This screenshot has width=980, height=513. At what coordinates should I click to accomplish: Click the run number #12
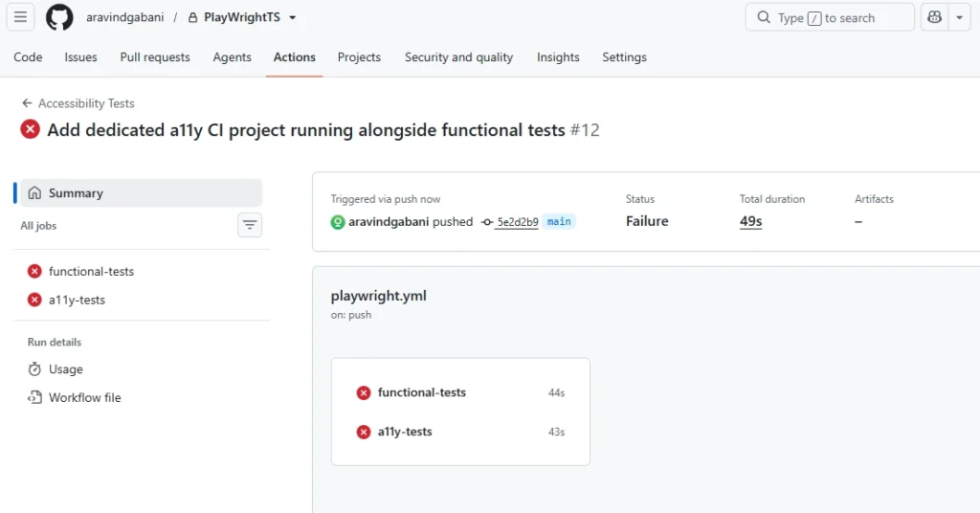tap(585, 130)
